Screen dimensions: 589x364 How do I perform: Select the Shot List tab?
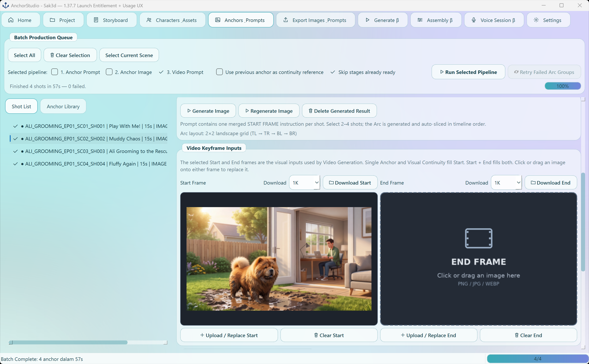(x=21, y=106)
